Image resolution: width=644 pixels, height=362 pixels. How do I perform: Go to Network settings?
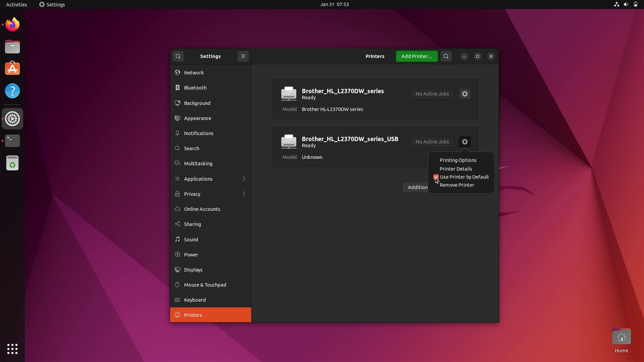click(211, 73)
